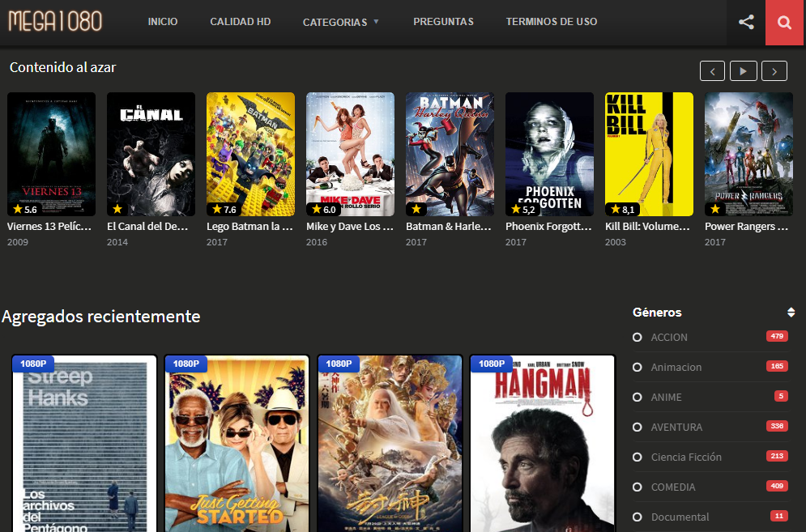The image size is (806, 532).
Task: Open League of Gods poster
Action: pos(390,444)
